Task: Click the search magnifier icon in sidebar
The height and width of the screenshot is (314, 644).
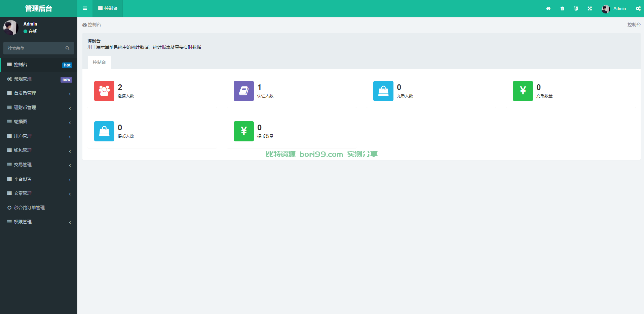Action: pos(67,48)
